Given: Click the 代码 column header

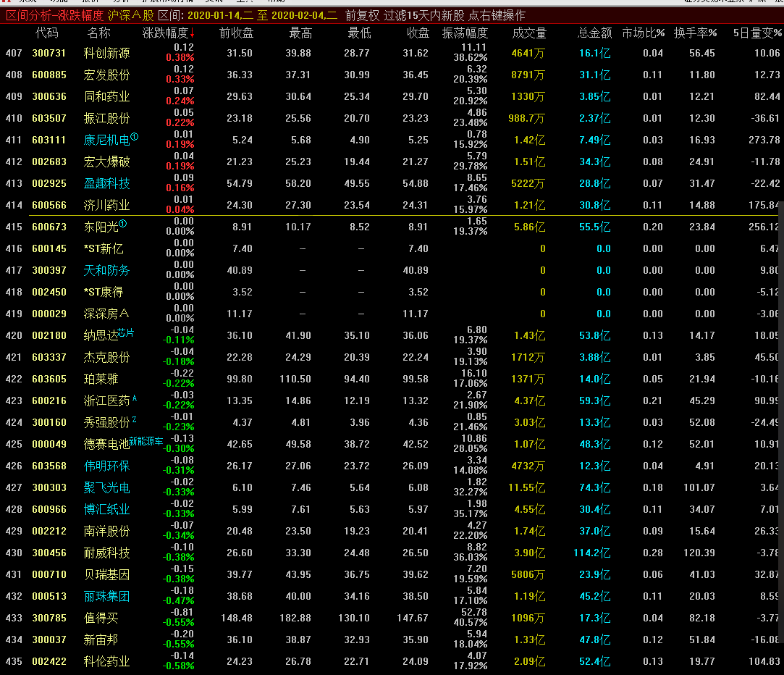Looking at the screenshot, I should coord(47,33).
